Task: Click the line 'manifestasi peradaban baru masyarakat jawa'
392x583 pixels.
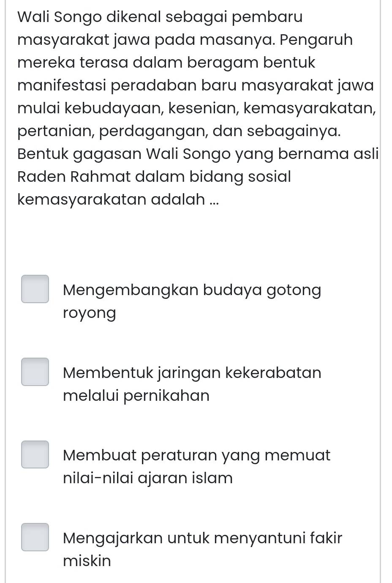Action: [x=196, y=85]
